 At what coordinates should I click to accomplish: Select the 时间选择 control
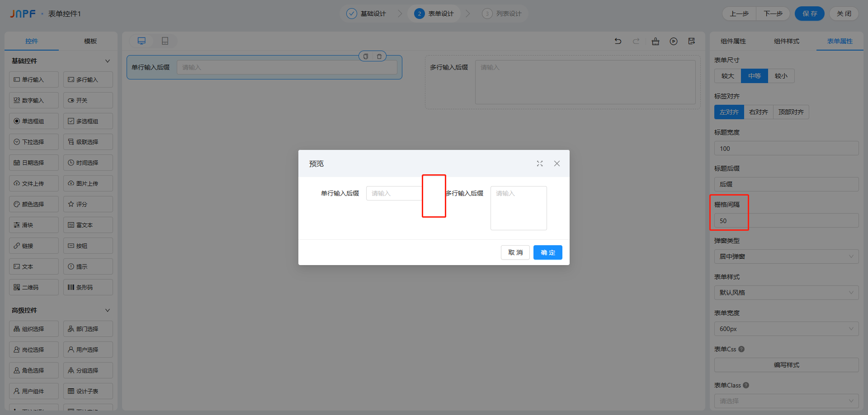tap(88, 163)
